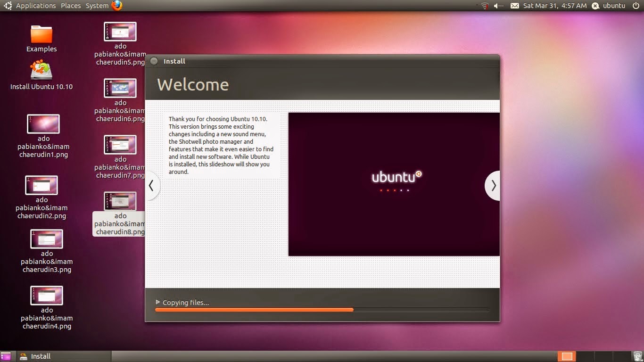The width and height of the screenshot is (644, 362).
Task: Open the messaging envelope icon in the panel
Action: tap(514, 6)
